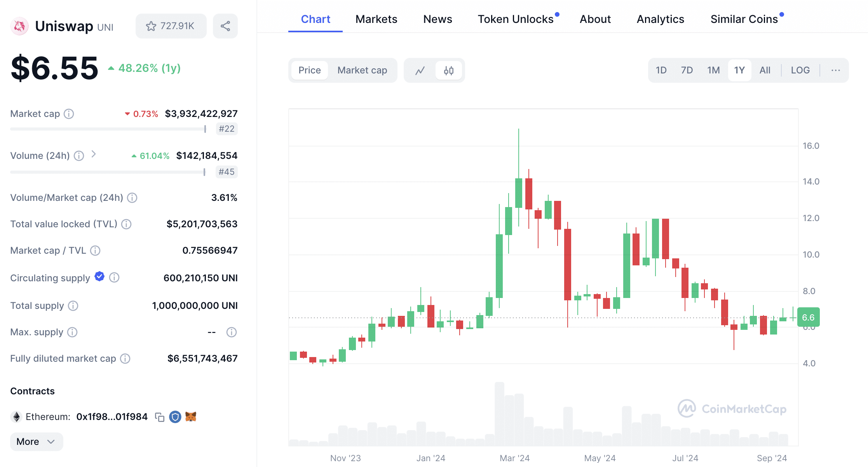The width and height of the screenshot is (868, 467).
Task: Switch to candlestick chart view icon
Action: 449,70
